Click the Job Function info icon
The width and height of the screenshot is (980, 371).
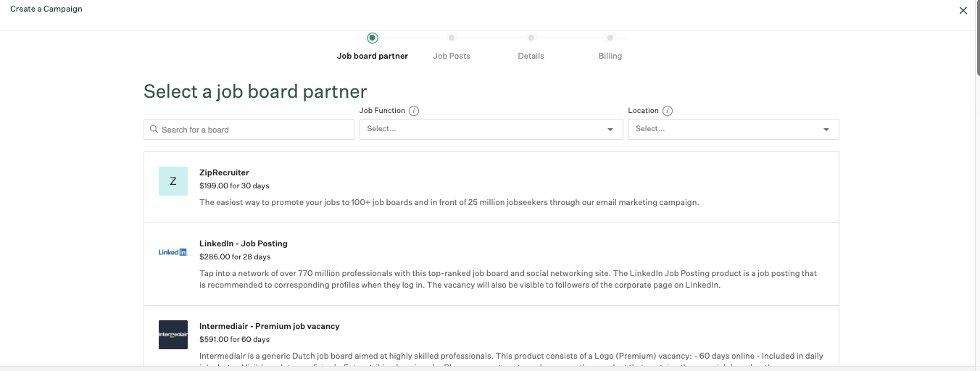click(414, 111)
